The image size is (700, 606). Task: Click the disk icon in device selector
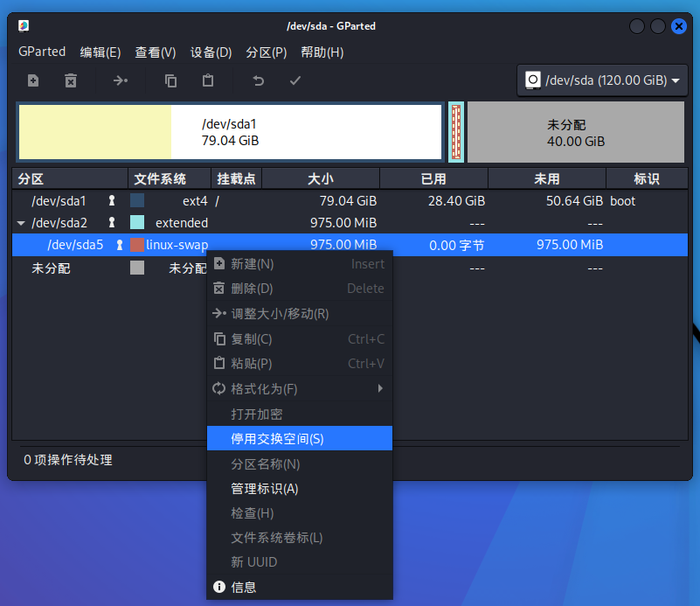click(x=532, y=80)
